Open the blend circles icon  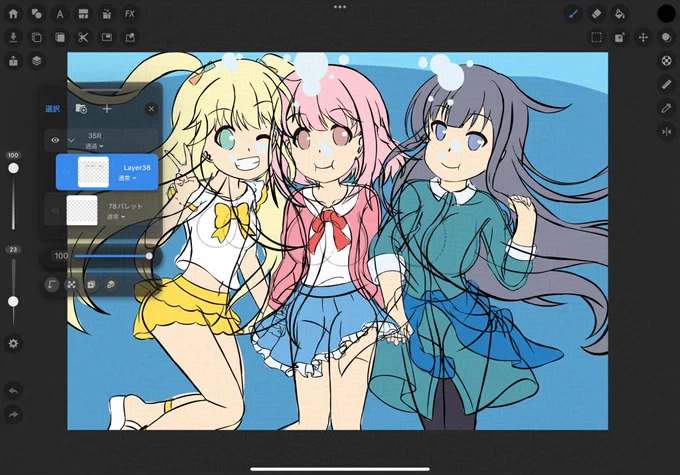667,37
